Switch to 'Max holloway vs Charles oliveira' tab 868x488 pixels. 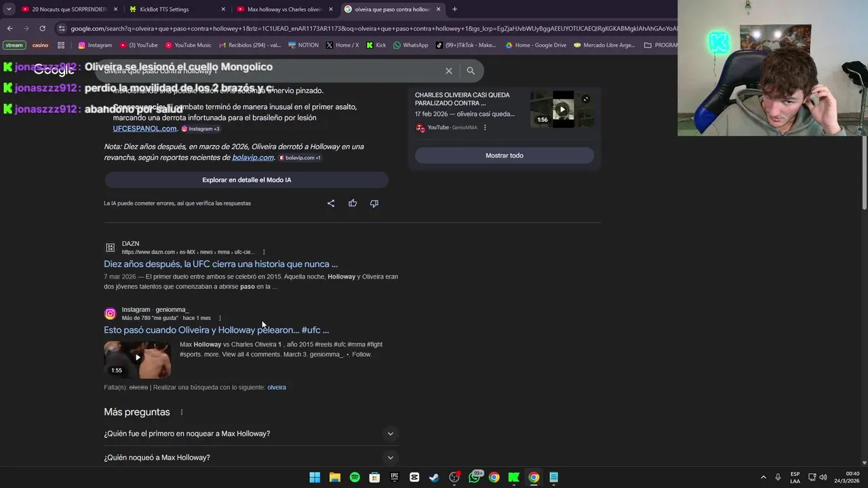(284, 9)
